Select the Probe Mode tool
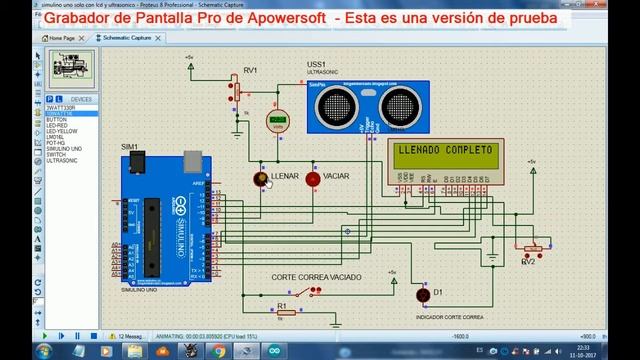 (38, 171)
